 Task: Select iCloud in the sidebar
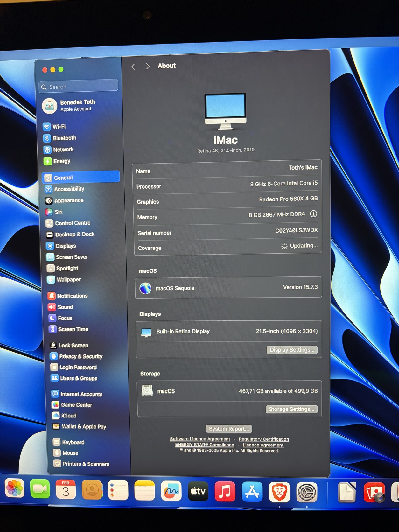coord(64,416)
